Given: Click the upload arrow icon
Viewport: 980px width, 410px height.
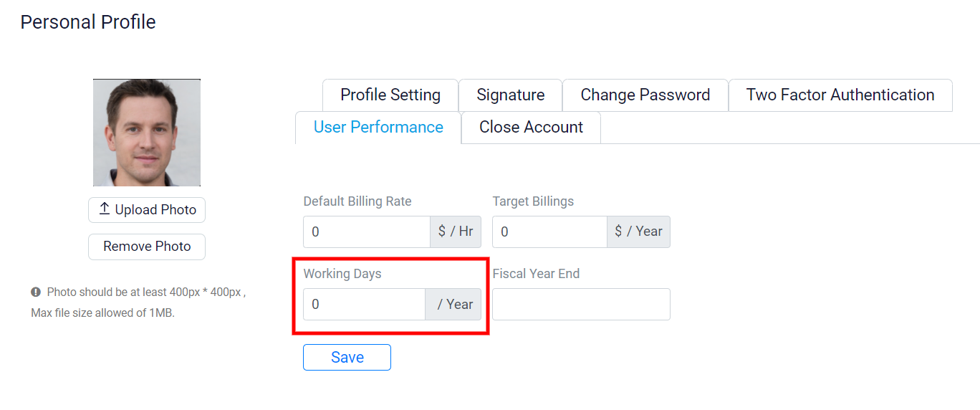Looking at the screenshot, I should click(105, 209).
